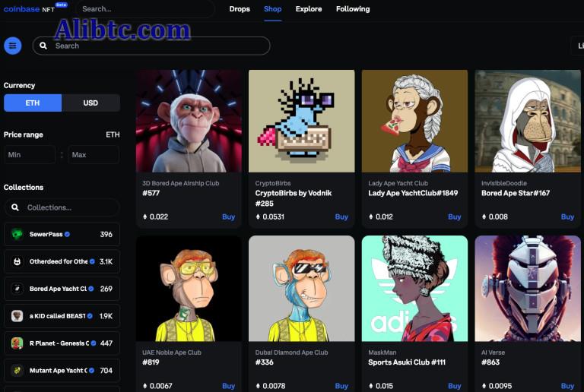Click the Coinbase NFT logo
Image resolution: width=584 pixels, height=392 pixels.
32,9
